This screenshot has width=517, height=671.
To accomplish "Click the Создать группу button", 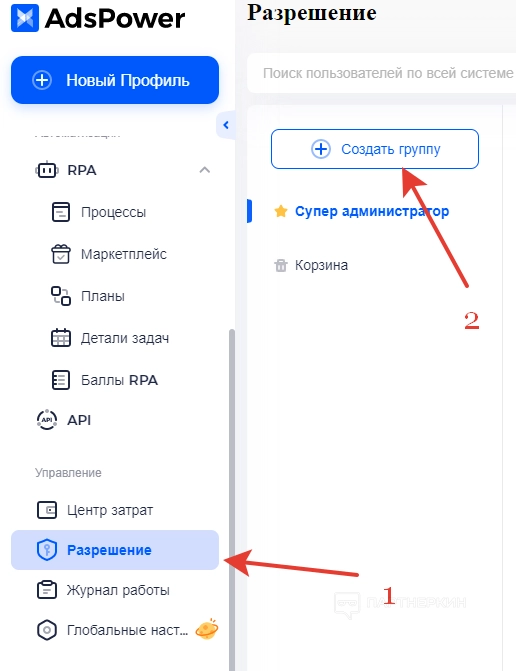I will click(374, 149).
